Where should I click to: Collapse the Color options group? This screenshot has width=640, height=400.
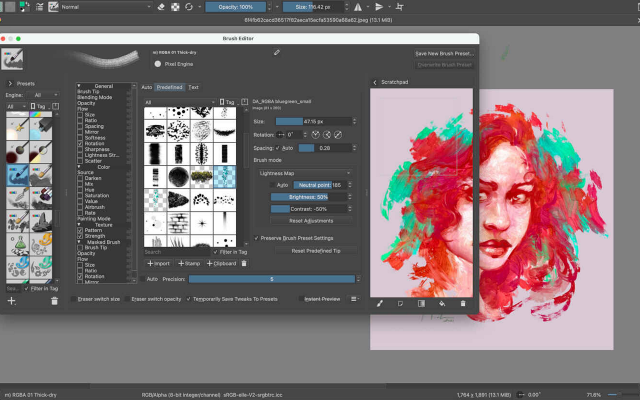(x=79, y=167)
